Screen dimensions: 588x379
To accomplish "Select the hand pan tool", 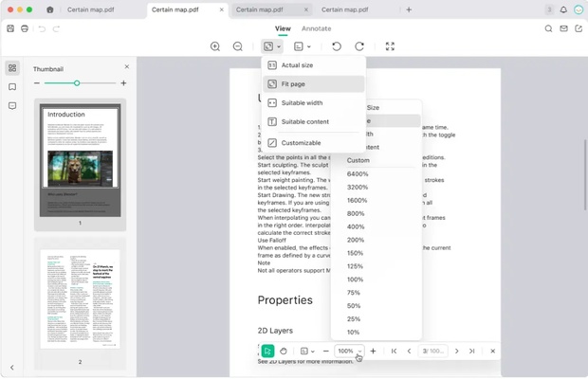I will tap(284, 351).
